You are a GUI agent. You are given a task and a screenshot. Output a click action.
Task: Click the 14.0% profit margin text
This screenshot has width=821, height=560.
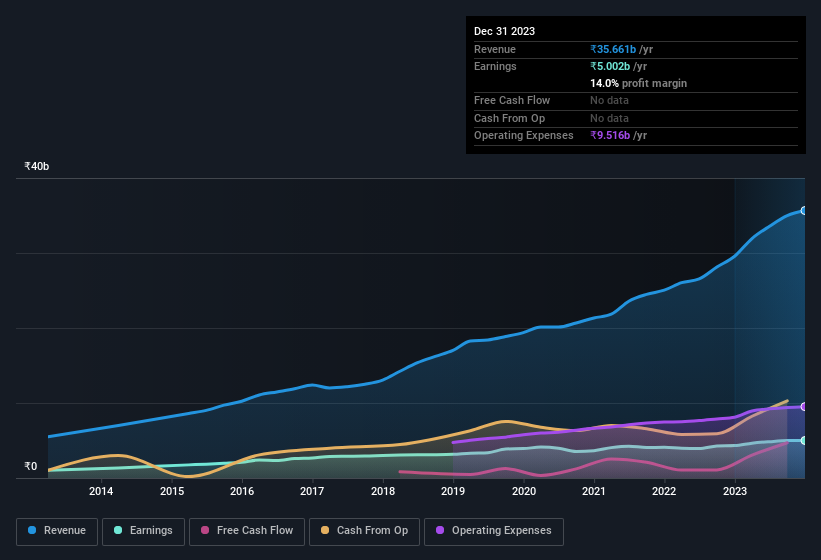[638, 83]
